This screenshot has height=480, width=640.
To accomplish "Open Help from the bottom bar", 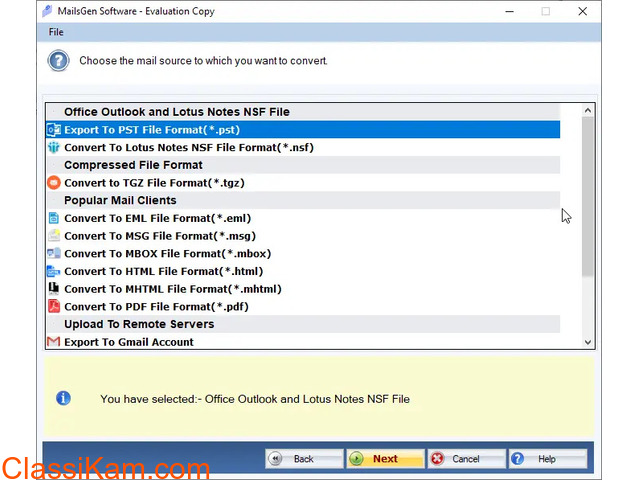I will (548, 459).
